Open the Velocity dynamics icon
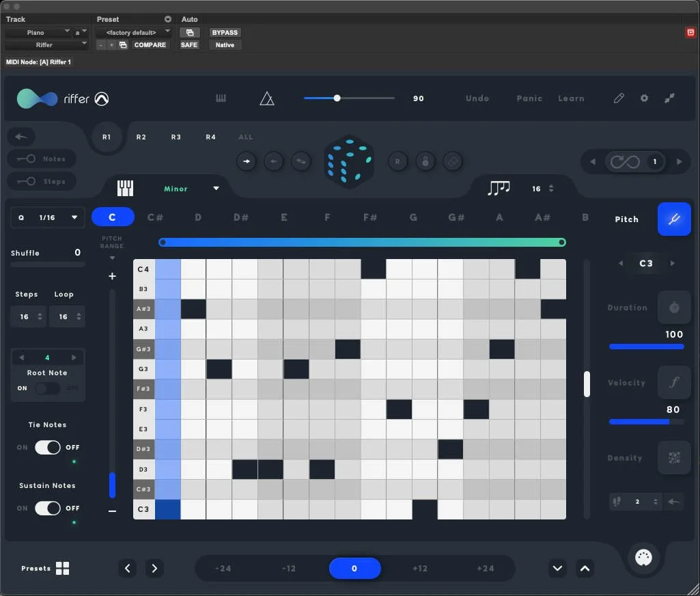Screen dimensions: 700x596 point(674,382)
